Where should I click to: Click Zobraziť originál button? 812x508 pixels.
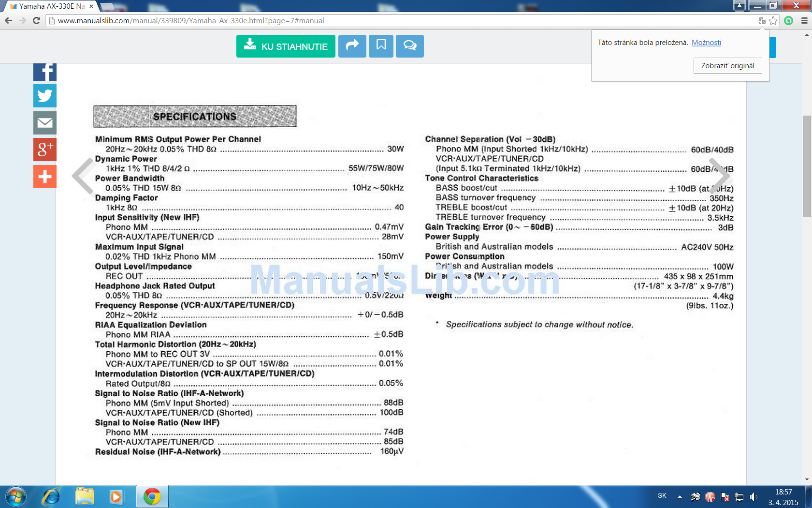click(727, 66)
